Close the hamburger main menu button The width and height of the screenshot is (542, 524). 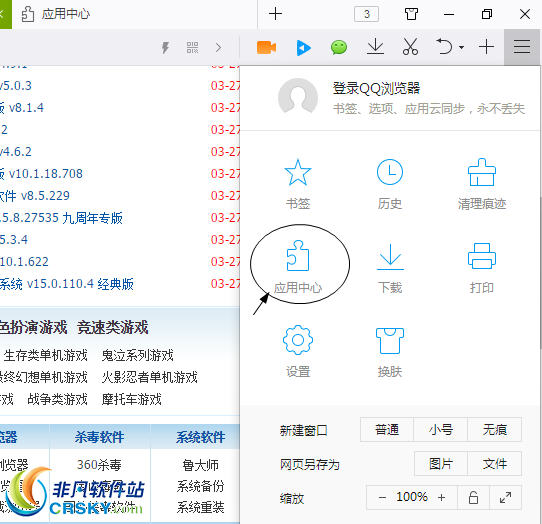[x=522, y=47]
